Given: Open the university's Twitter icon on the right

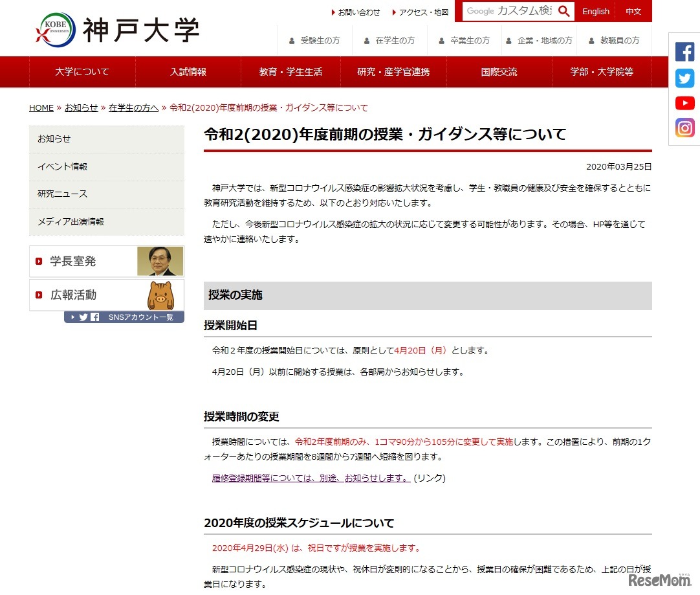Looking at the screenshot, I should click(684, 78).
